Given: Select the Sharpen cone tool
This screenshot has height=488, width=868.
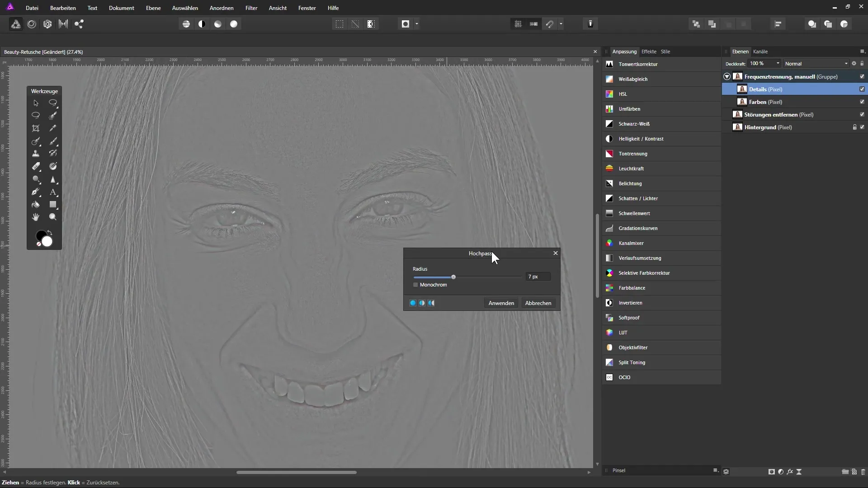Looking at the screenshot, I should [x=53, y=179].
